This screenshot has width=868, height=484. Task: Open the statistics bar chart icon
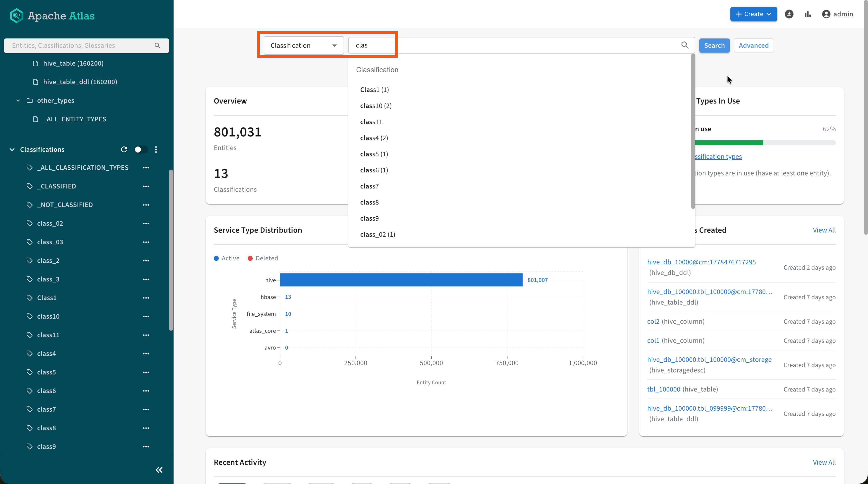tap(808, 14)
